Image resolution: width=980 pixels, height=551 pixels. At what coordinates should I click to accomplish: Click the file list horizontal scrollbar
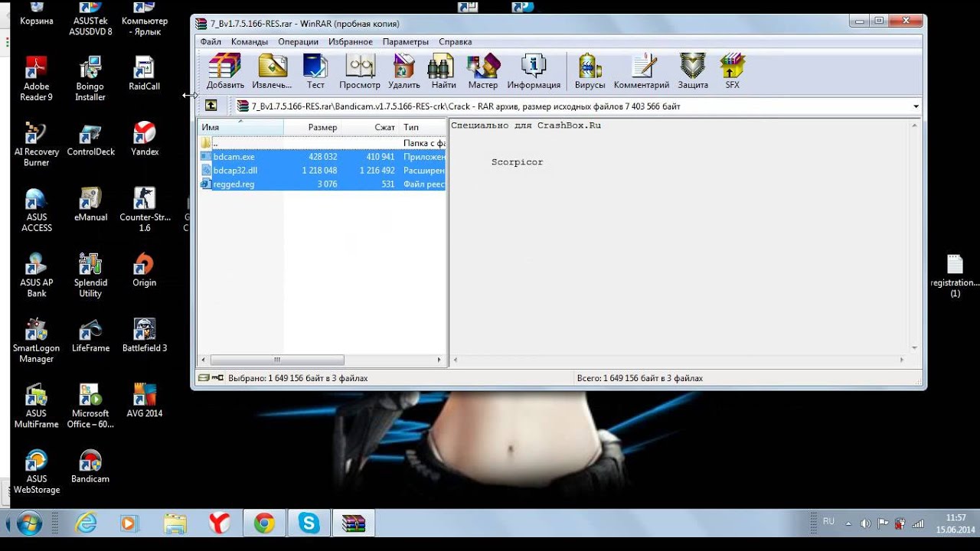[x=276, y=360]
